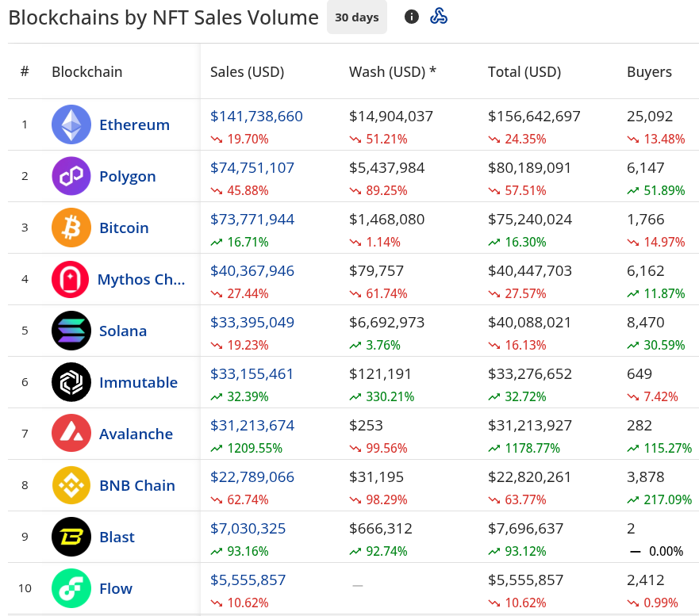Click Avalanche total value $31,213,927
Image resolution: width=699 pixels, height=616 pixels.
(530, 426)
